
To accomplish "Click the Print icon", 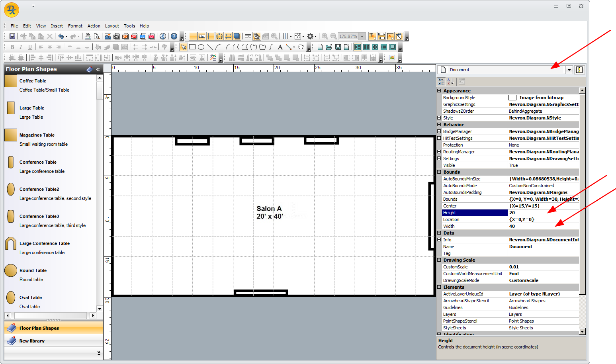I will tap(88, 36).
